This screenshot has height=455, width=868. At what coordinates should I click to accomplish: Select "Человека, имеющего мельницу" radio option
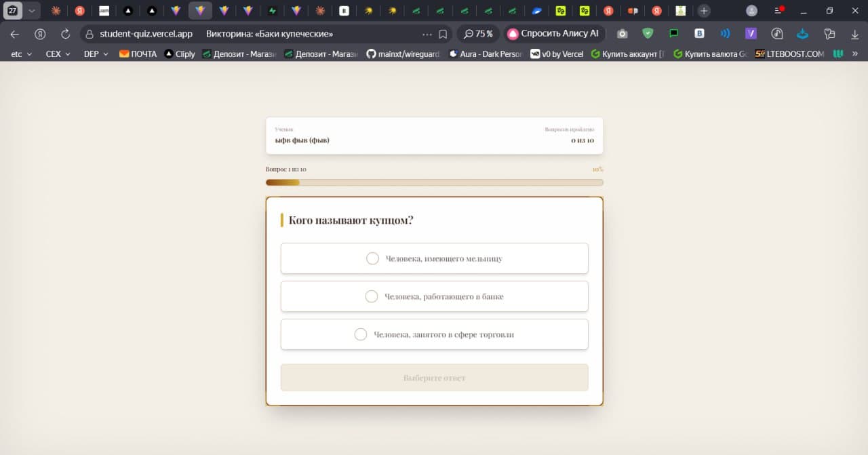372,258
